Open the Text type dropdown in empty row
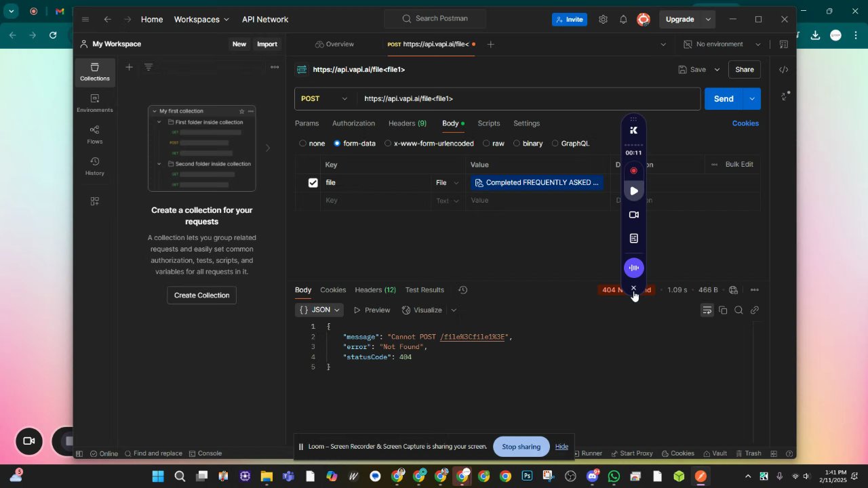The image size is (868, 488). [447, 201]
